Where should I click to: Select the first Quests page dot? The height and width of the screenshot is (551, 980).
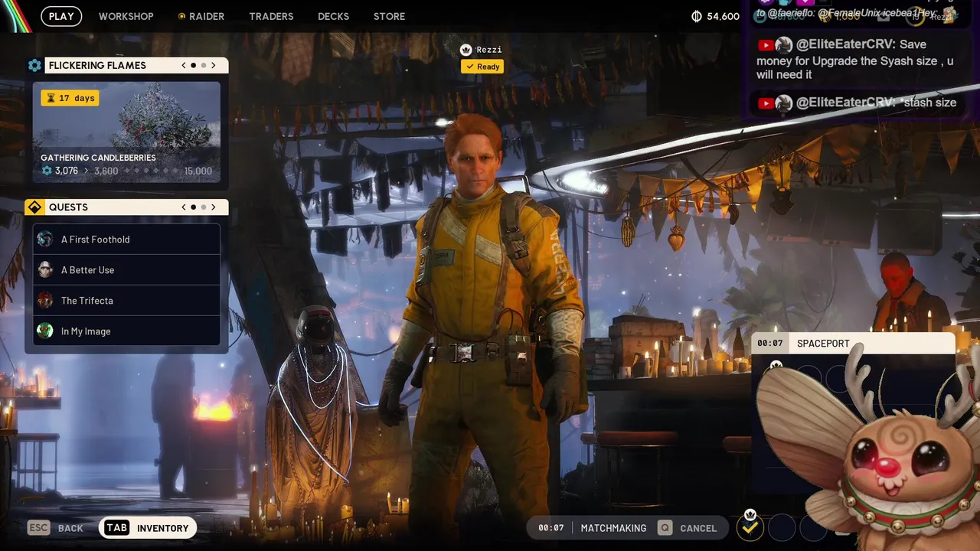coord(194,207)
